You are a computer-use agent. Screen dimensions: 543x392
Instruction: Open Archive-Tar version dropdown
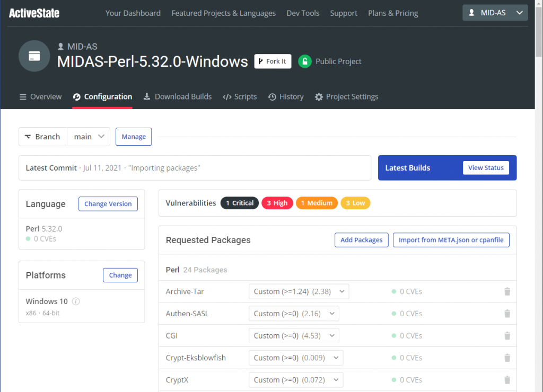(x=299, y=291)
